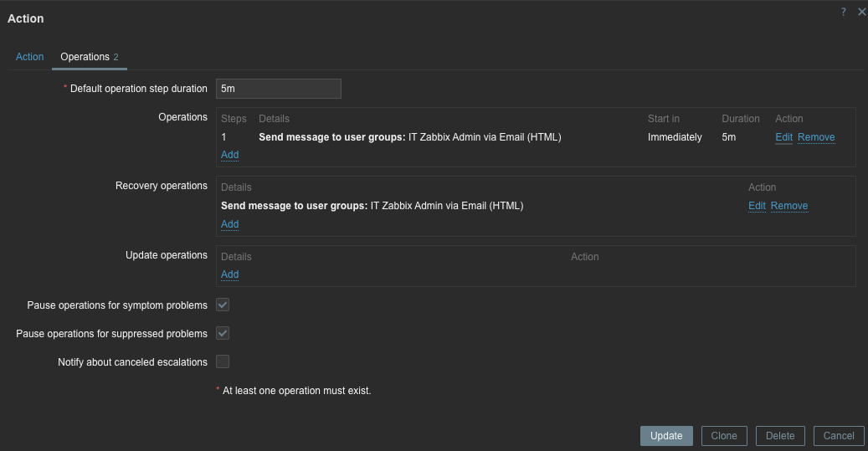Close the Action dialog
This screenshot has width=868, height=451.
click(x=861, y=12)
